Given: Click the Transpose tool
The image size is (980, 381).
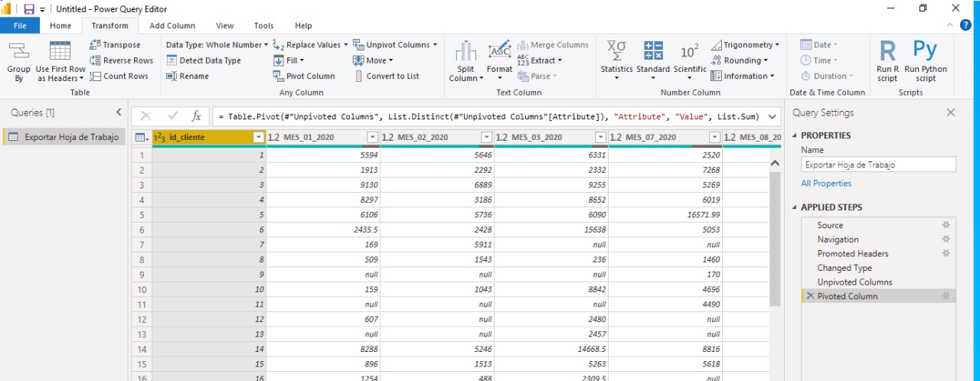Looking at the screenshot, I should [116, 45].
